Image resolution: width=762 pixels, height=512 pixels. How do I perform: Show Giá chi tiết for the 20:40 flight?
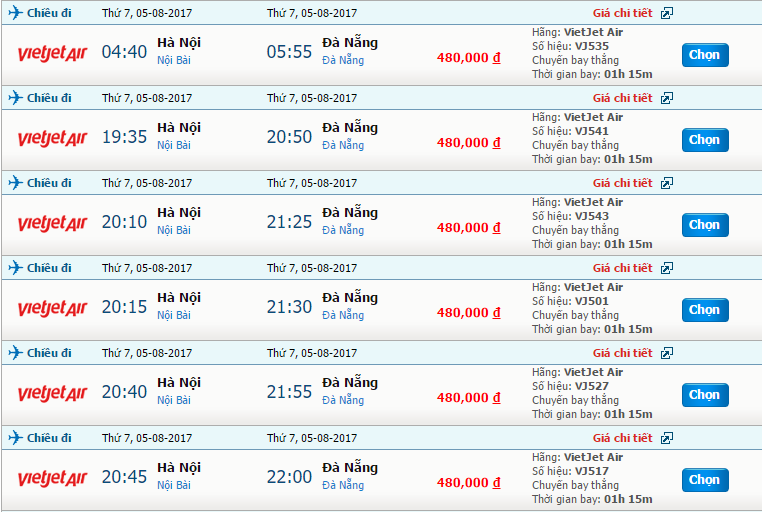click(622, 353)
